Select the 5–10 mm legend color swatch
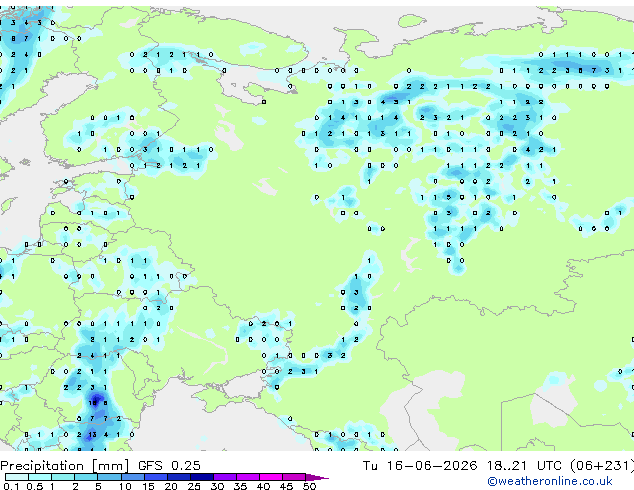634x490 pixels. (x=109, y=477)
